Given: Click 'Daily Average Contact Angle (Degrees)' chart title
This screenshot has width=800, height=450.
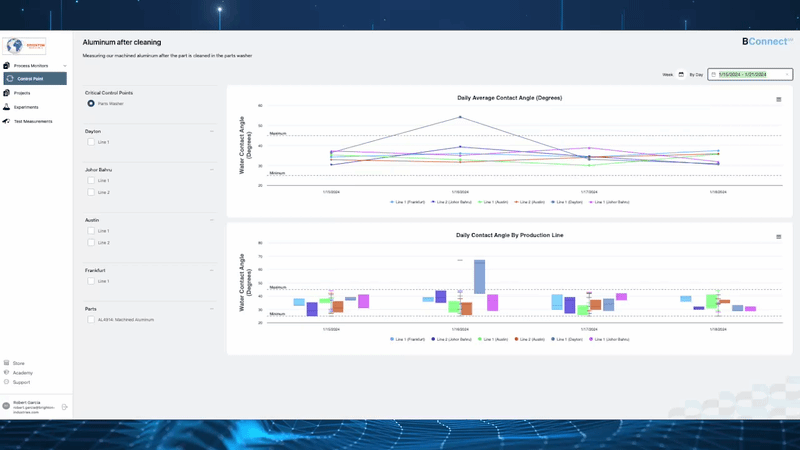Looking at the screenshot, I should point(510,98).
